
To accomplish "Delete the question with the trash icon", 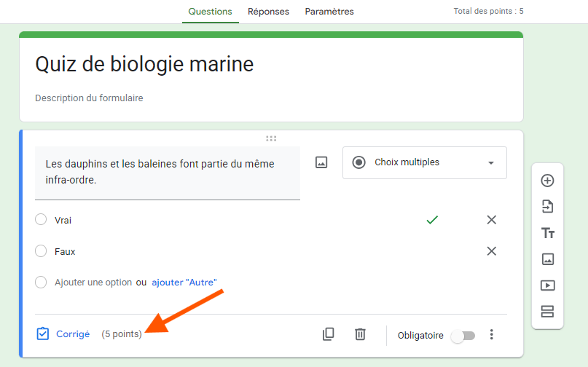I will click(x=360, y=334).
